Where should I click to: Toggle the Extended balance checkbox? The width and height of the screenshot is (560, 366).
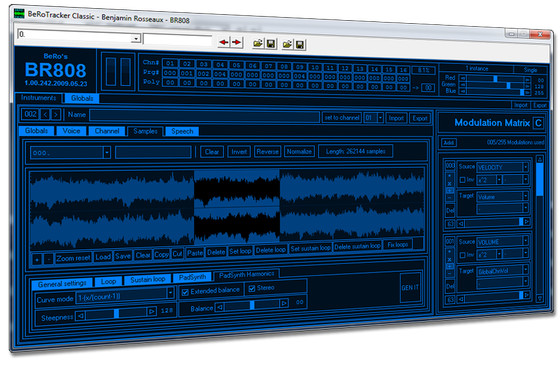click(x=185, y=292)
